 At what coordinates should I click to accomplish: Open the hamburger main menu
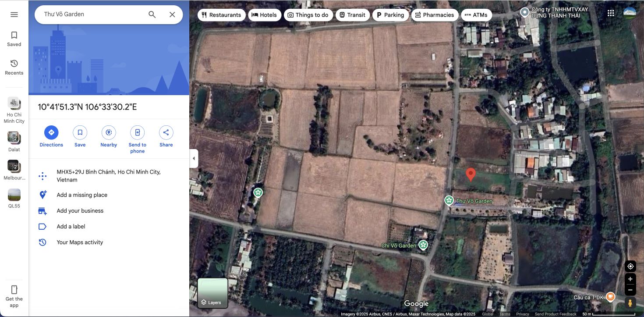click(x=14, y=14)
